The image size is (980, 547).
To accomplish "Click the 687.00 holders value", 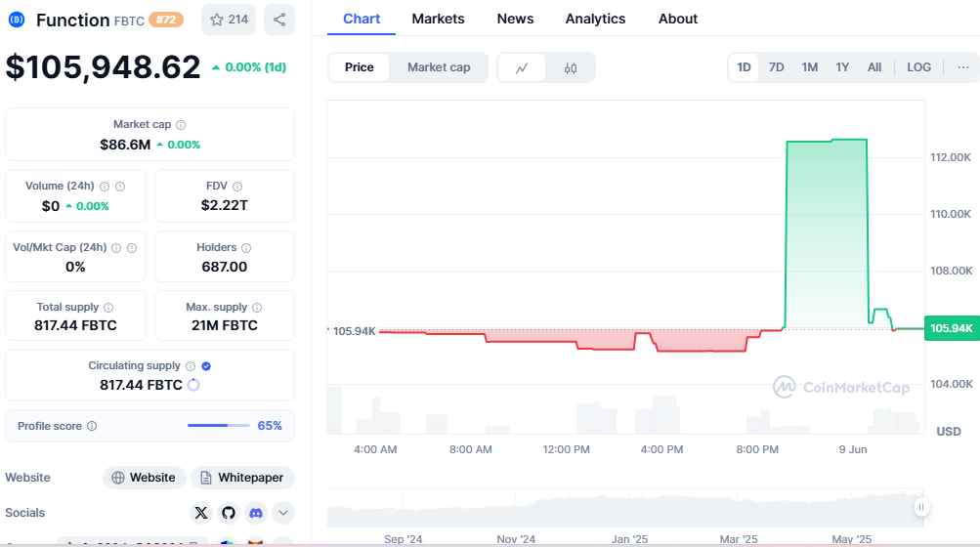I will [x=225, y=267].
